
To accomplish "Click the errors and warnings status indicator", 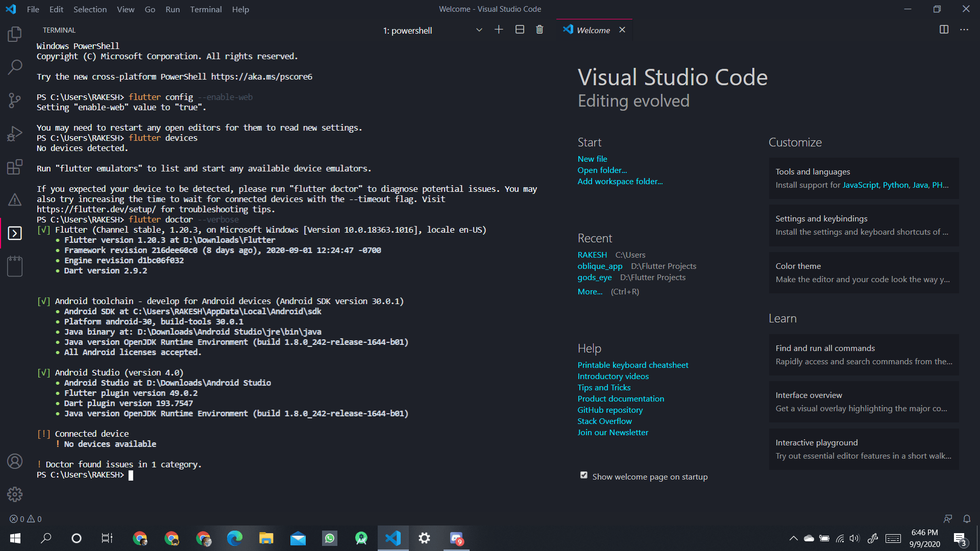I will click(26, 519).
